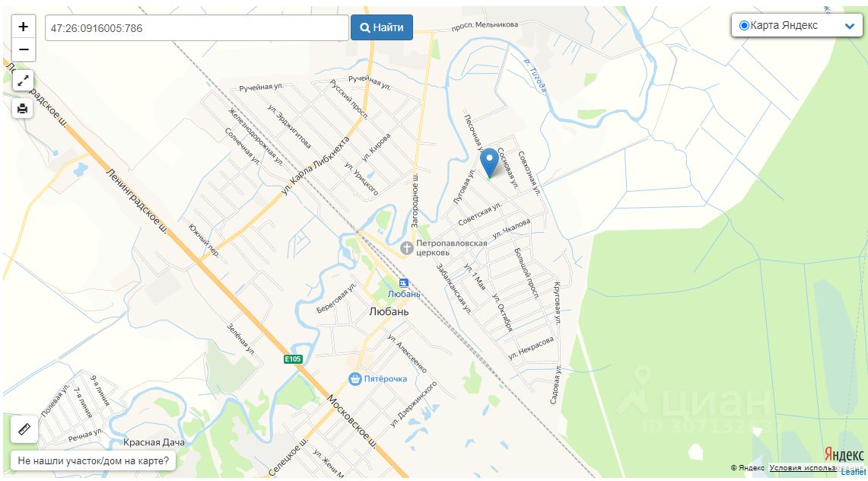Click 'Не нашли участок/дом на карте?' button
Screen dimensions: 868x481
point(93,460)
